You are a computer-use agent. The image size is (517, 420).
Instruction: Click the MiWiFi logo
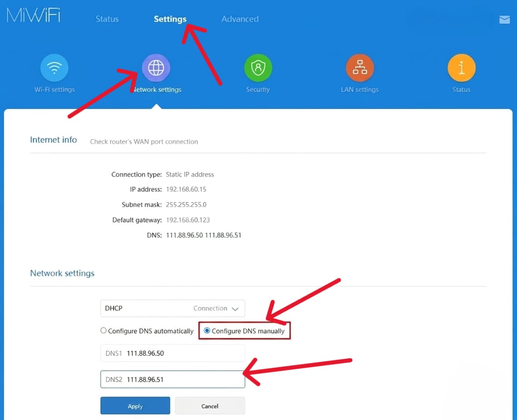(x=34, y=15)
